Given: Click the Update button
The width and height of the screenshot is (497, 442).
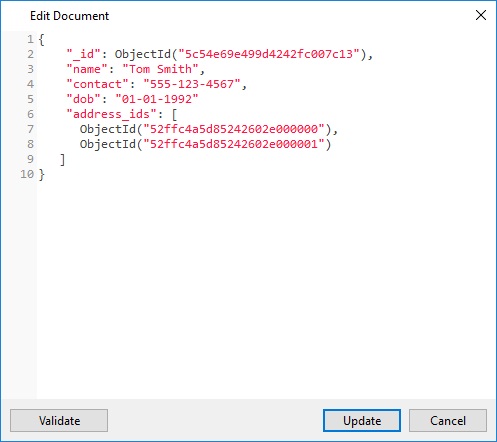Looking at the screenshot, I should tap(362, 421).
